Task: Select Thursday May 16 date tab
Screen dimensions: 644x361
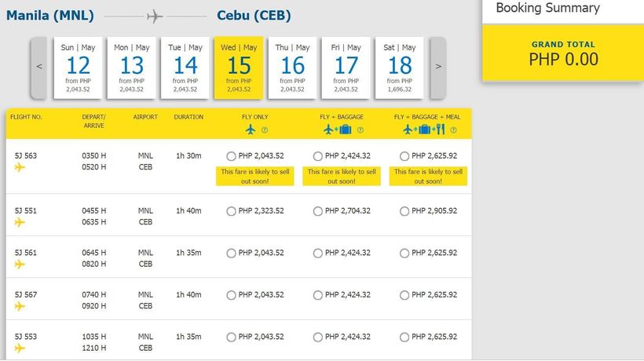Action: tap(292, 68)
